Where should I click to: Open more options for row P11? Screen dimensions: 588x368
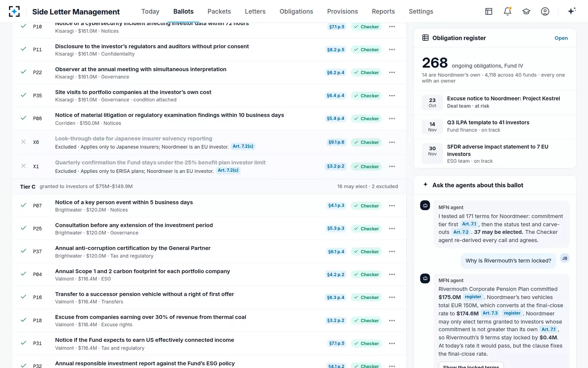[x=392, y=49]
